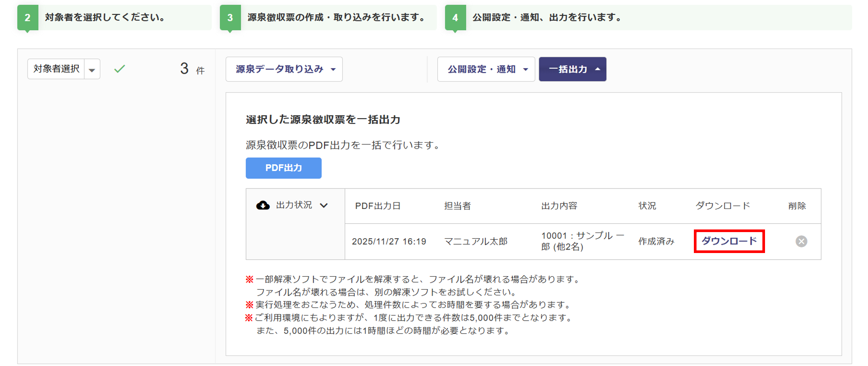Open the arrow dropdown beside 対象者選択

pos(92,69)
